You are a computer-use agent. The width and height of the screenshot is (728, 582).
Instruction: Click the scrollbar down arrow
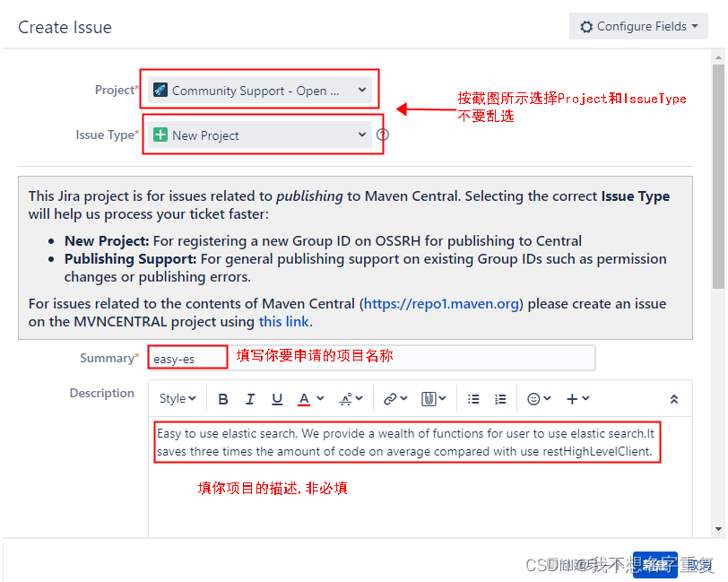[719, 529]
